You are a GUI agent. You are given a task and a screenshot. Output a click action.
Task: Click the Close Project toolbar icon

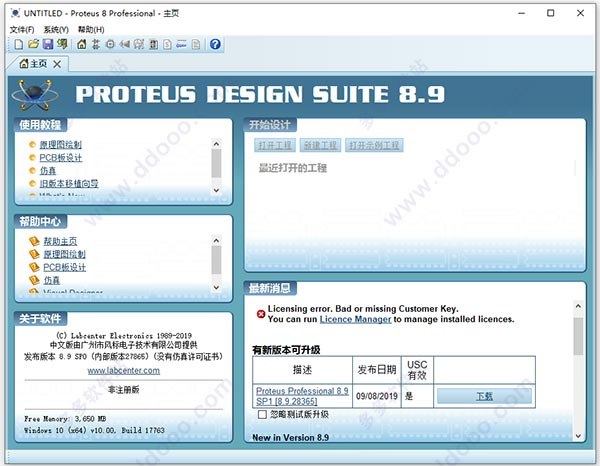pyautogui.click(x=62, y=44)
